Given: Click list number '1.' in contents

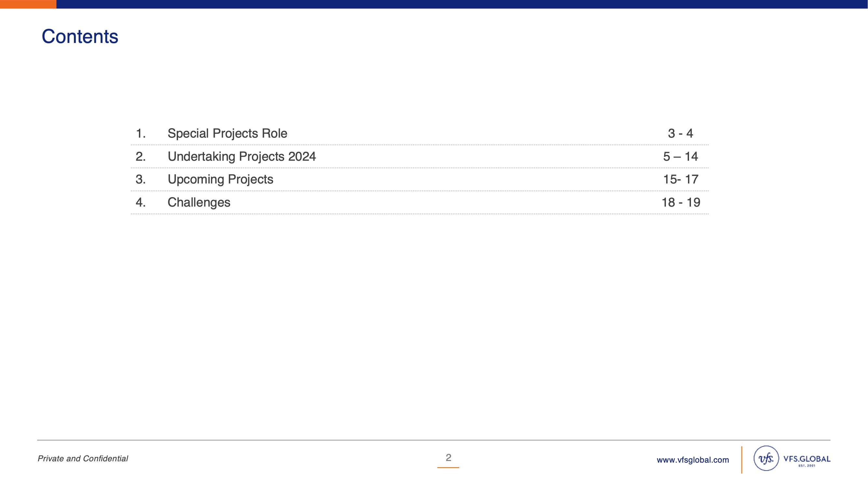Looking at the screenshot, I should tap(141, 133).
